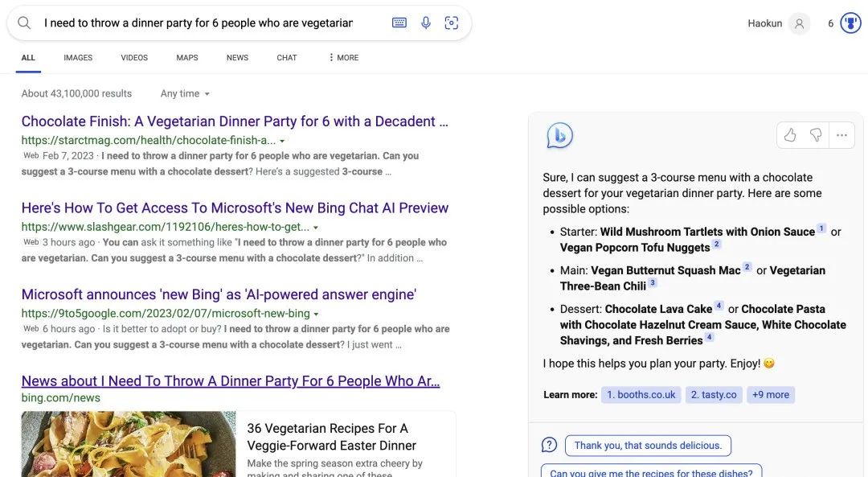868x477 pixels.
Task: Open citation 4 after Fresh Berries
Action: coord(709,337)
